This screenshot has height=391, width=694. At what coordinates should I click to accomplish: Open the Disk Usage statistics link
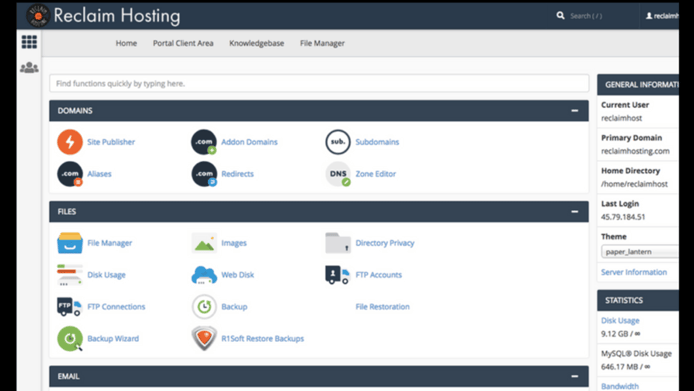pyautogui.click(x=620, y=320)
